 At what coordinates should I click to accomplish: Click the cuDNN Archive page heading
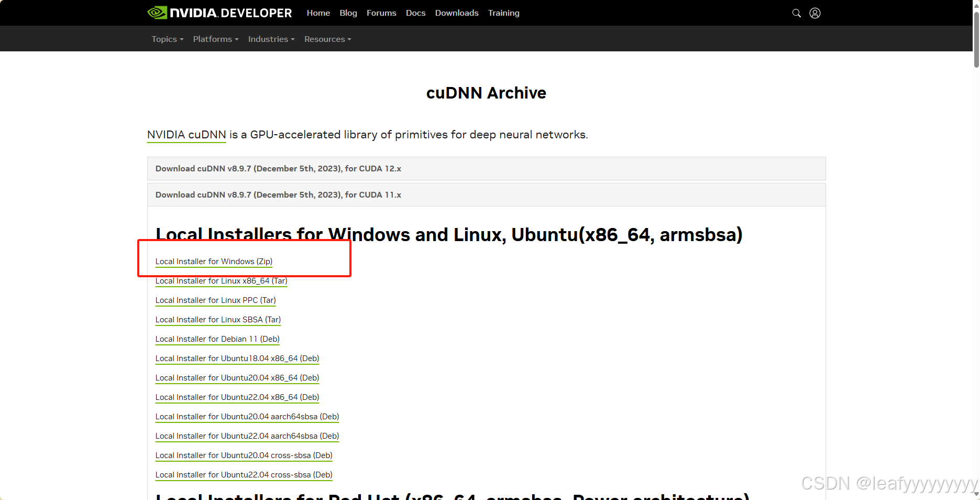pos(486,93)
